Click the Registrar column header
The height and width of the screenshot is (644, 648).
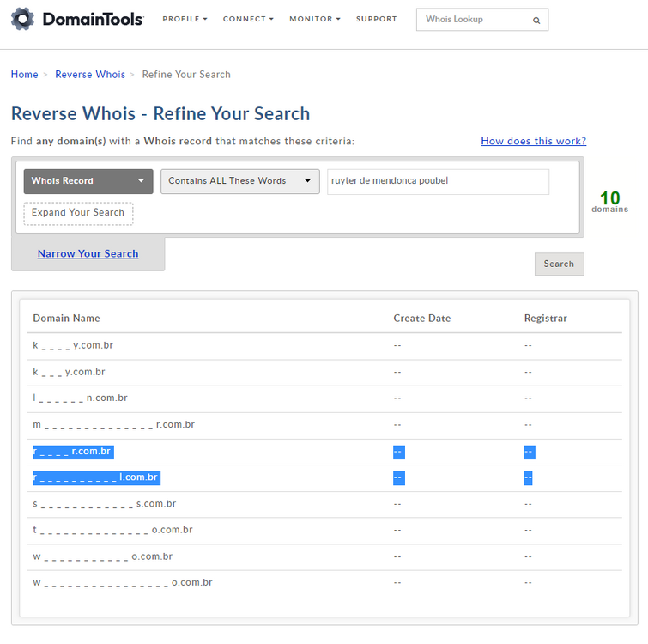546,319
